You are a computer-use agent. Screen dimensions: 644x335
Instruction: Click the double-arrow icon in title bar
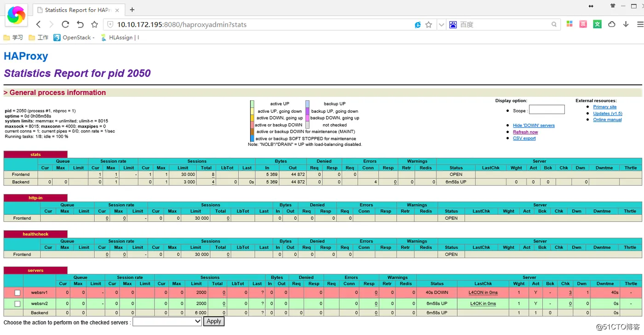click(x=591, y=6)
